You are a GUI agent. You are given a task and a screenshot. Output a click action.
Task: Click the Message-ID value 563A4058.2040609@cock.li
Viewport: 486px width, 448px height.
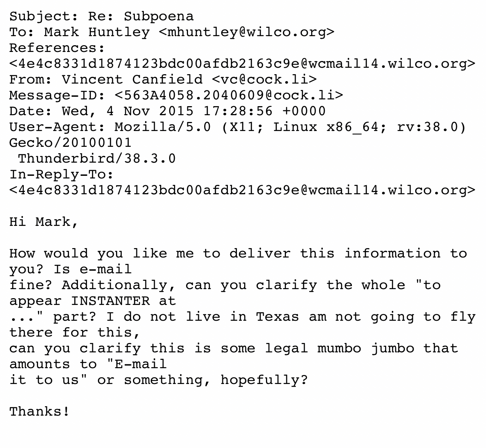tap(229, 95)
